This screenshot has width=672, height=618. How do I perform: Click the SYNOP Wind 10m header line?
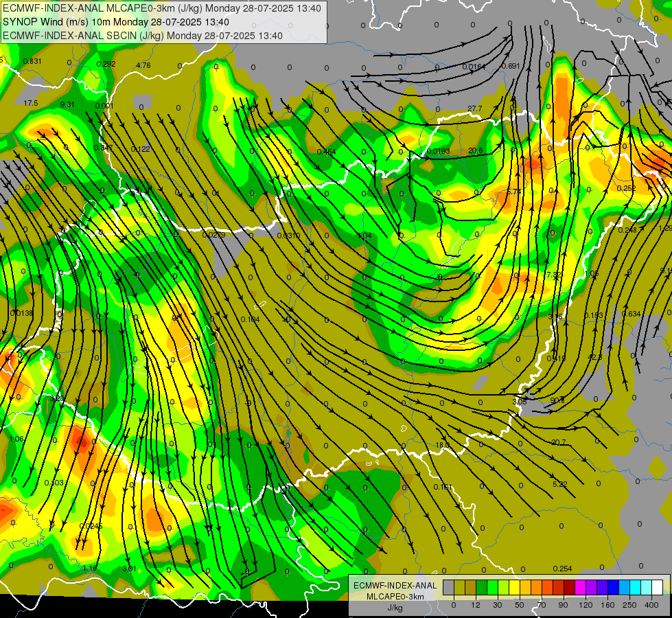coord(116,22)
